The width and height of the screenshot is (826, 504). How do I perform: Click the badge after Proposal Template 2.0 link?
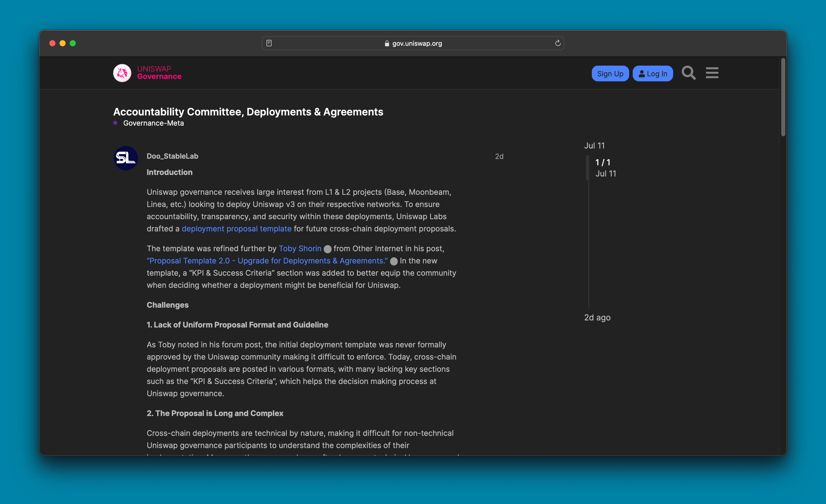tap(394, 261)
